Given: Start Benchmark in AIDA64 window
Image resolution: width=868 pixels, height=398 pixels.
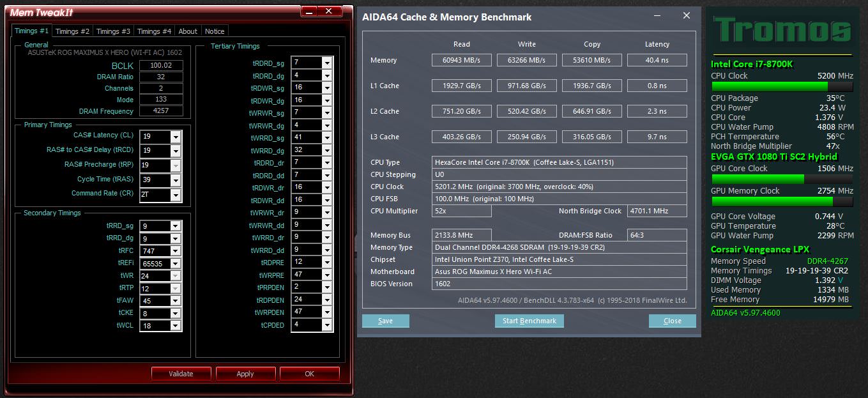Looking at the screenshot, I should (x=529, y=321).
